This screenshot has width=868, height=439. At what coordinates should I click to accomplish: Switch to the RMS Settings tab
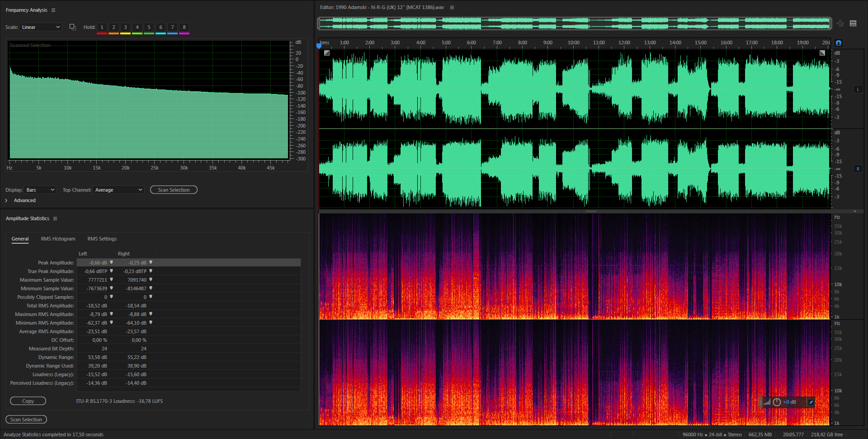pos(102,239)
